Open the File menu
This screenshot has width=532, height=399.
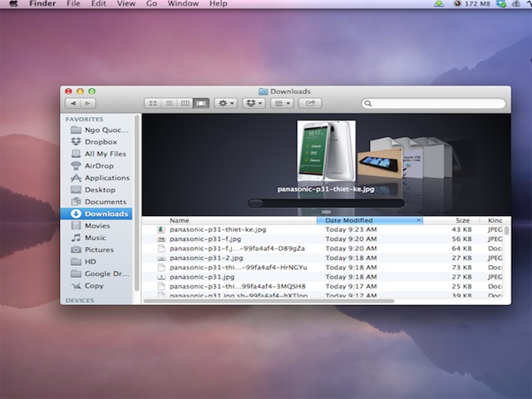(73, 3)
